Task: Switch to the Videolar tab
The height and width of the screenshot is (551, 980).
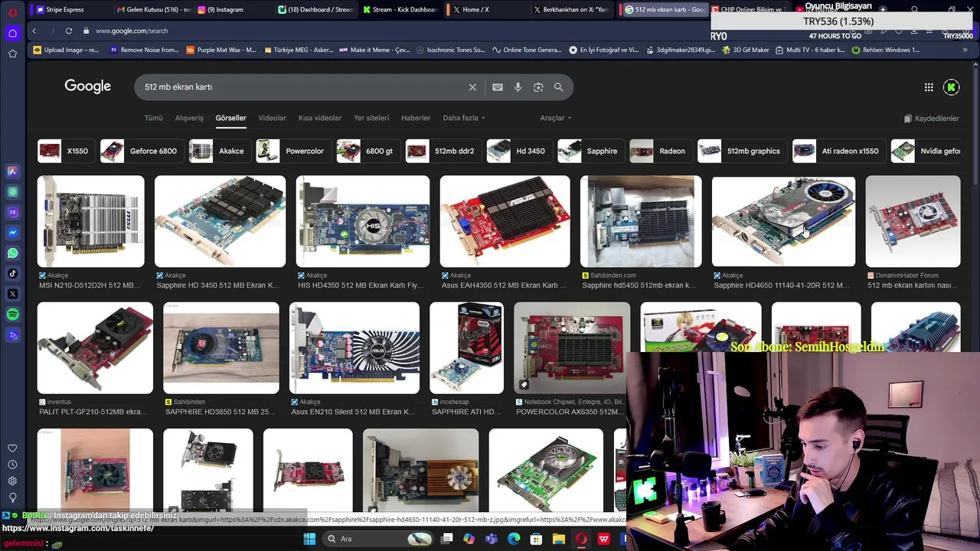Action: pyautogui.click(x=272, y=118)
